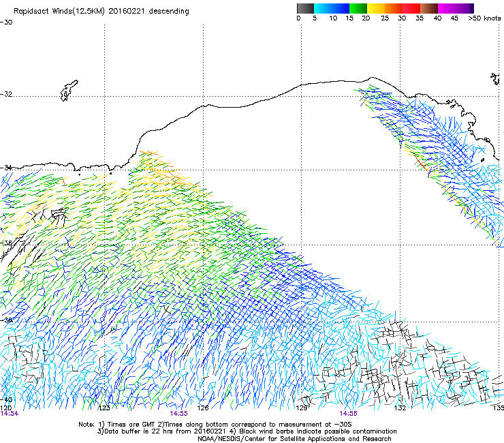Click the legend value '15'
The width and height of the screenshot is (504, 443).
[349, 18]
